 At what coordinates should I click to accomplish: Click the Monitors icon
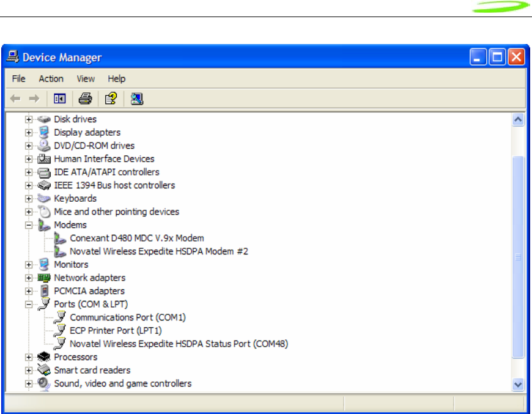tap(44, 265)
